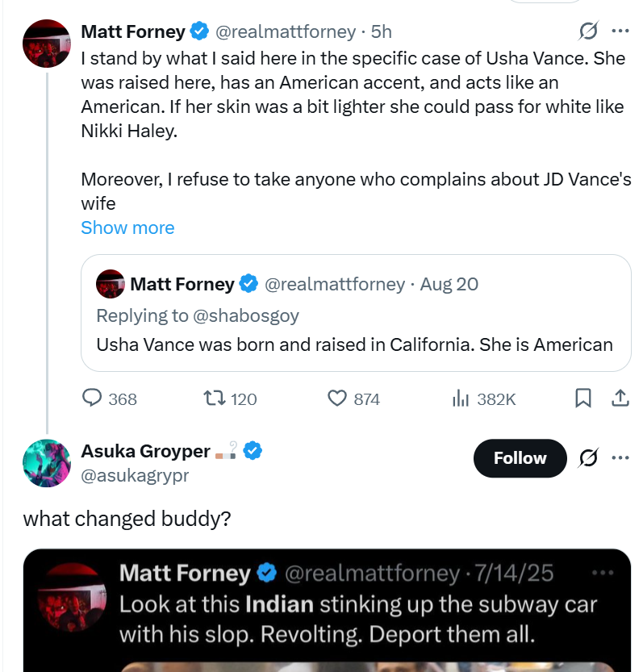The height and width of the screenshot is (672, 643).
Task: Like Matt Forney's post
Action: [336, 399]
